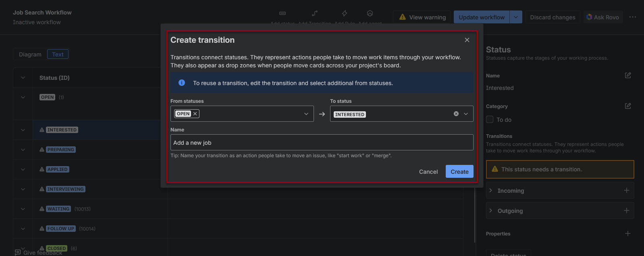Click Cancel in the dialog
The height and width of the screenshot is (256, 644).
pyautogui.click(x=428, y=171)
